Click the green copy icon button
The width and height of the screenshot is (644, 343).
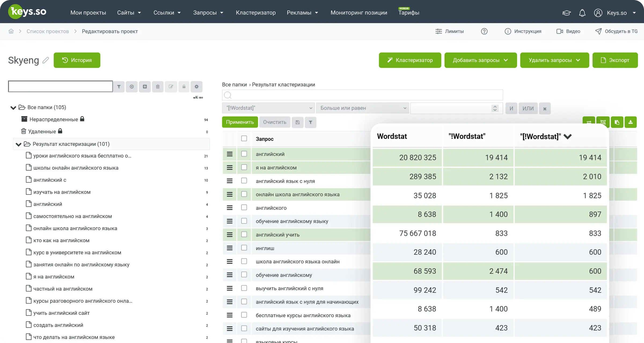coord(617,122)
